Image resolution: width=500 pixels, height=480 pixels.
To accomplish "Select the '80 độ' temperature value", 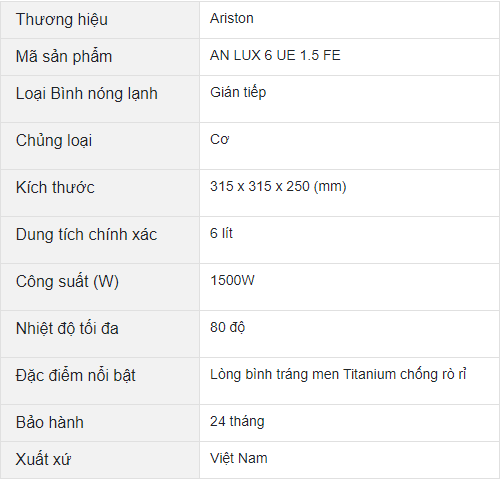I will click(227, 327).
